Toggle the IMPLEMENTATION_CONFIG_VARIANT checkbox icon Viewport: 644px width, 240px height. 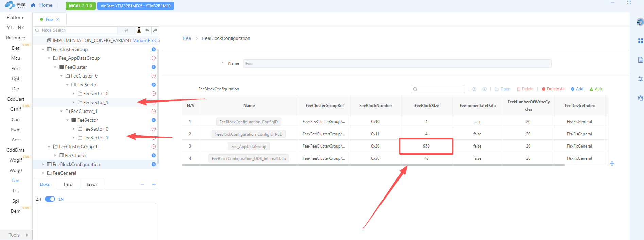pos(49,40)
